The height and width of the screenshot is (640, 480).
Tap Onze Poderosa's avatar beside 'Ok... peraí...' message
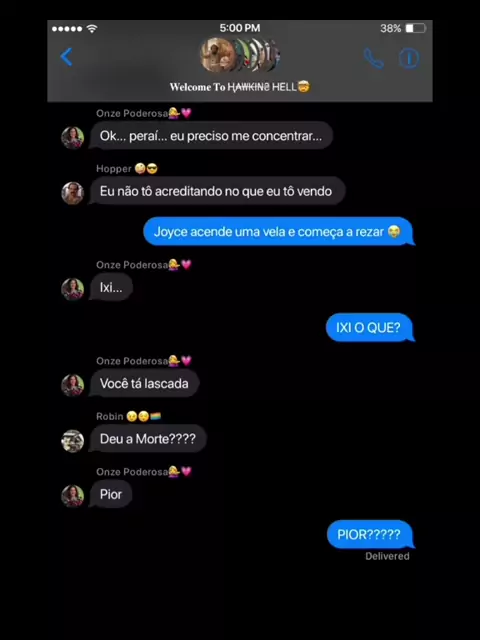coord(73,138)
